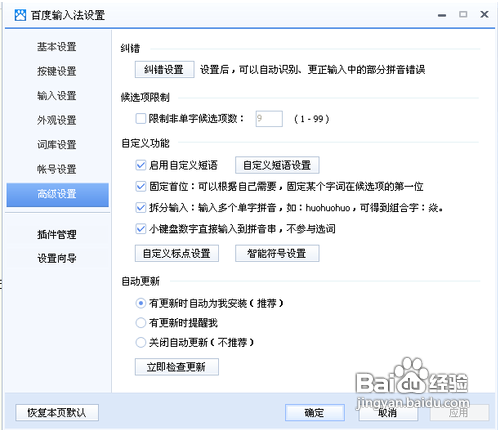
Task: Switch to 输入设置 tab
Action: [57, 96]
